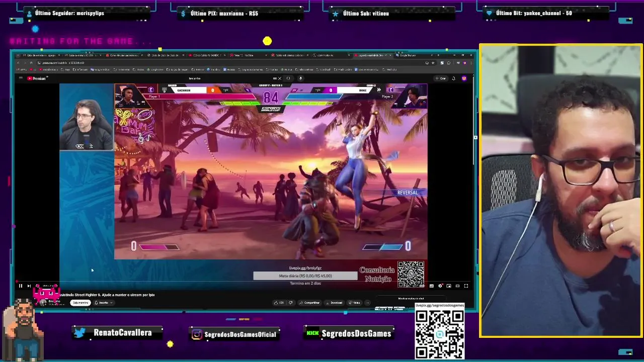The width and height of the screenshot is (644, 362).
Task: Click the 'Último Bit: yankee_channel - 50' text
Action: 534,13
